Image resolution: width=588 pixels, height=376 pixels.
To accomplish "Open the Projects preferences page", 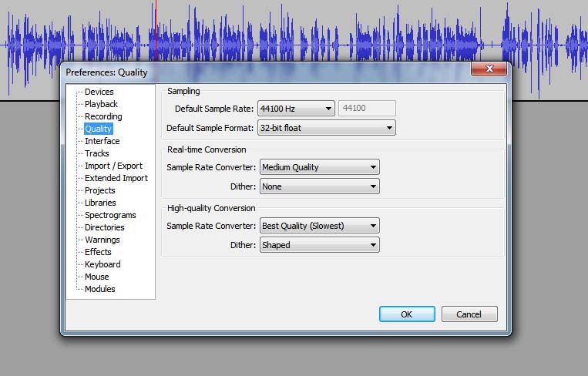I will point(99,190).
